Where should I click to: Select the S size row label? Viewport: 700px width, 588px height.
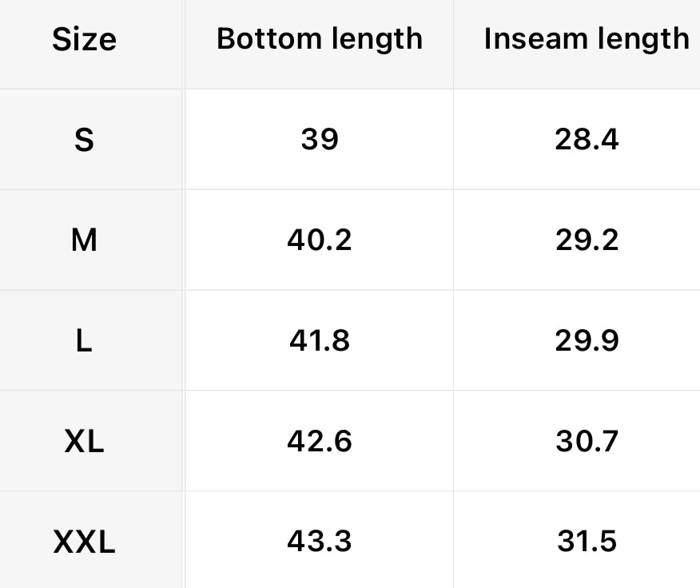point(84,140)
